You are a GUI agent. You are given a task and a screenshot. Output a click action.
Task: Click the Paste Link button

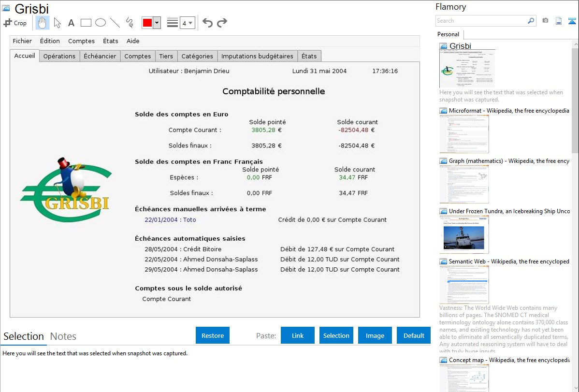(298, 335)
